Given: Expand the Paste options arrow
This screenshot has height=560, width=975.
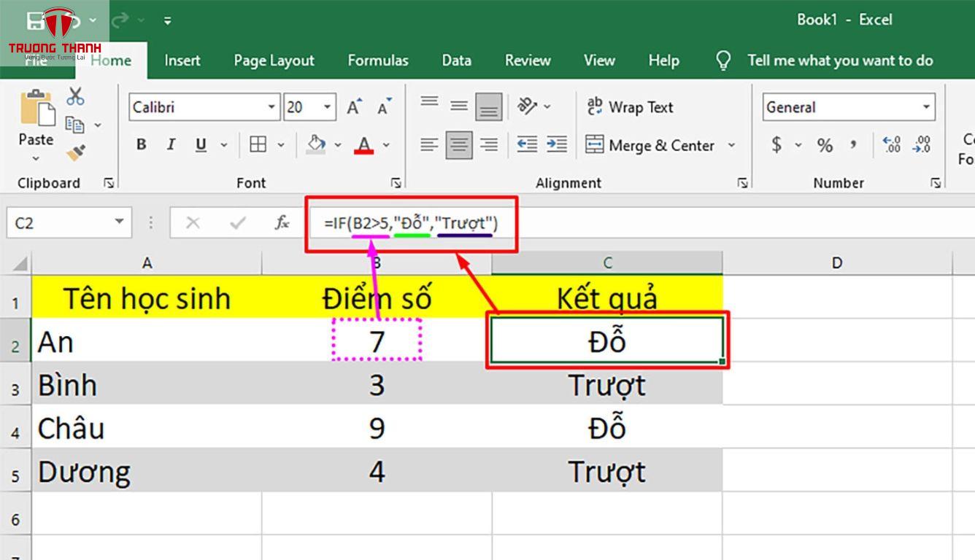Looking at the screenshot, I should click(x=36, y=158).
